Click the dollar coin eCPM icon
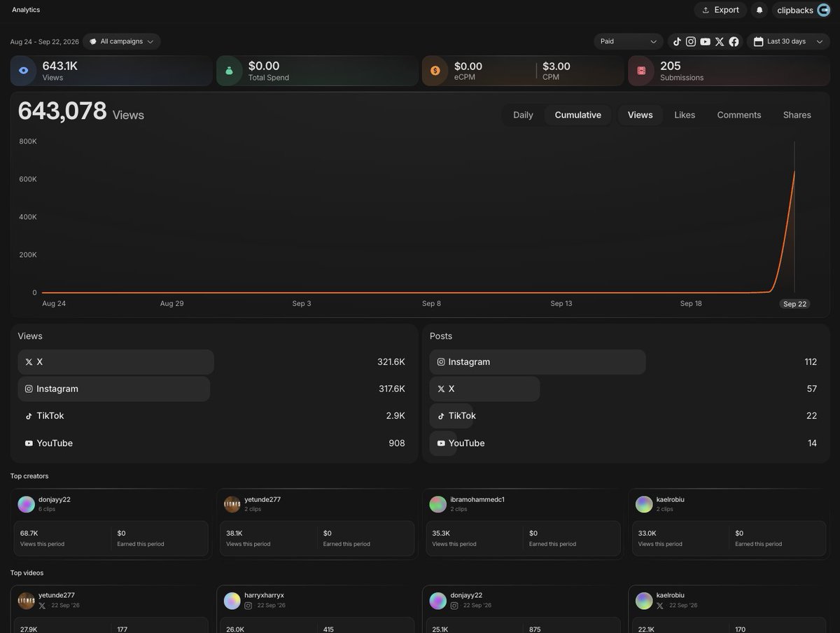This screenshot has width=840, height=633. pos(435,71)
